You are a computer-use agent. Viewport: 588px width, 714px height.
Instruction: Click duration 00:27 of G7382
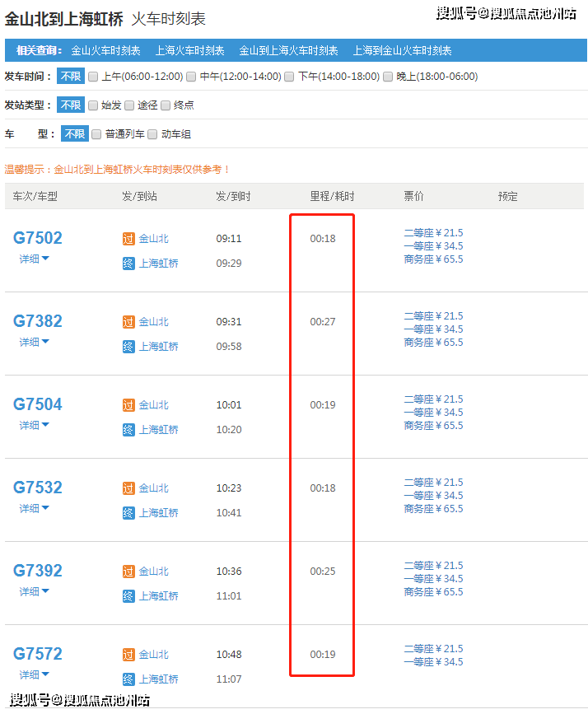tap(323, 322)
